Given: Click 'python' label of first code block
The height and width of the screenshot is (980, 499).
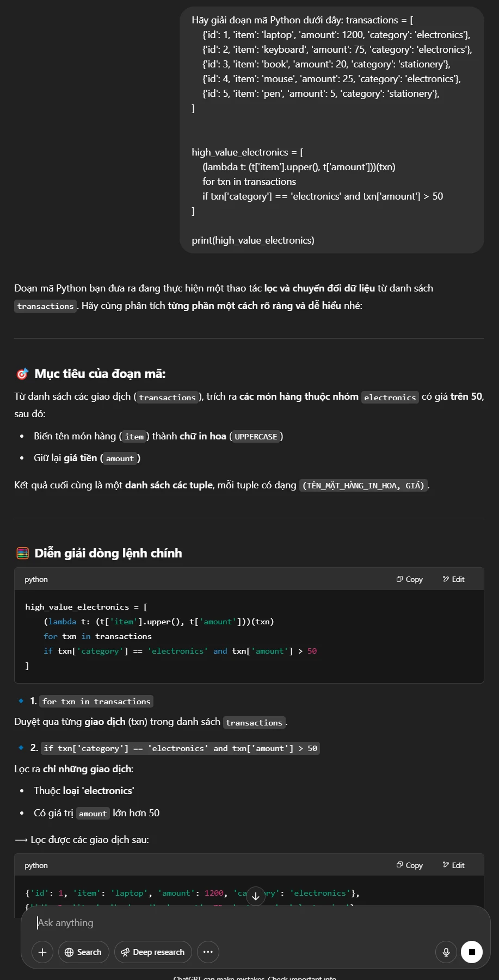Looking at the screenshot, I should coord(36,579).
